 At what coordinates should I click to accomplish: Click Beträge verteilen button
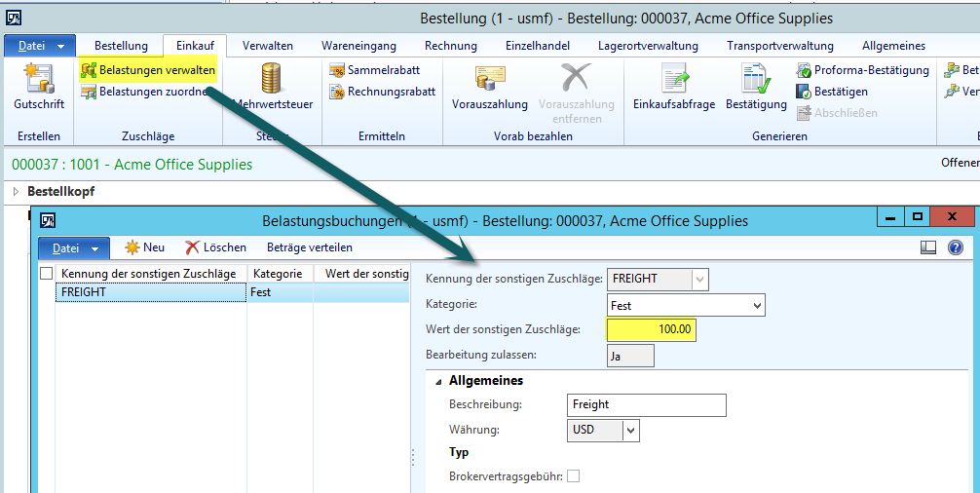tap(310, 247)
